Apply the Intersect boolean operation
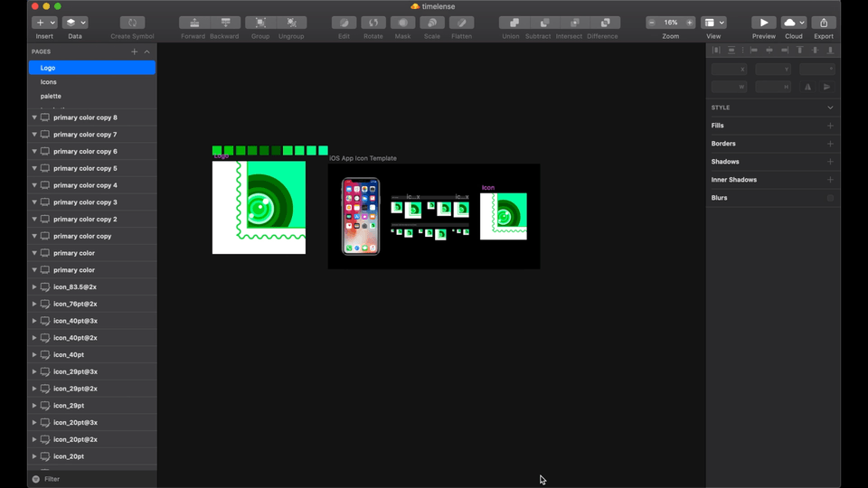Viewport: 868px width, 488px height. pyautogui.click(x=575, y=23)
